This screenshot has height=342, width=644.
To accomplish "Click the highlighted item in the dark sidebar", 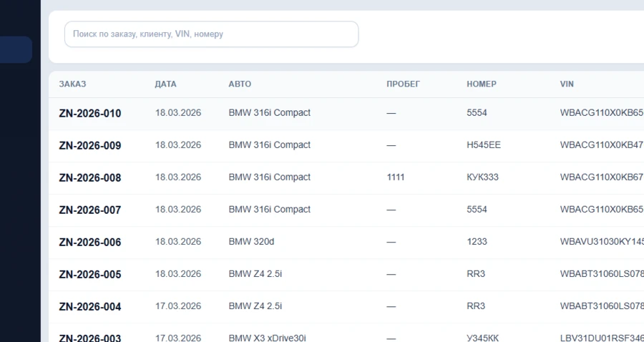I will click(x=16, y=50).
